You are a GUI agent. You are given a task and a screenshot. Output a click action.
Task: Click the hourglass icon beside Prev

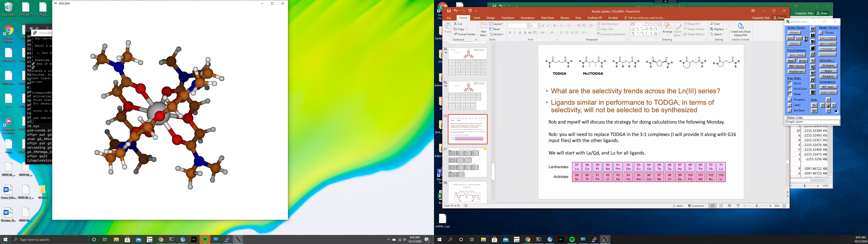(x=806, y=39)
